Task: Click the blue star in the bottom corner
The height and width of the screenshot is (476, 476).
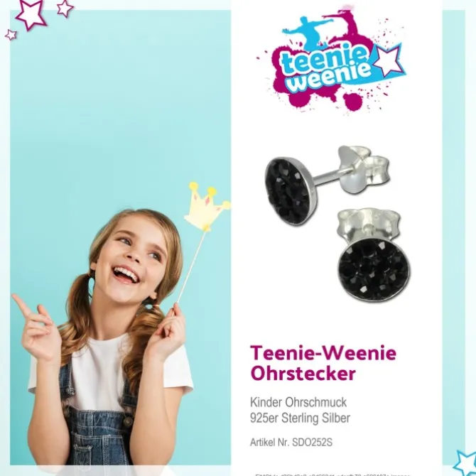Action: (x=465, y=463)
